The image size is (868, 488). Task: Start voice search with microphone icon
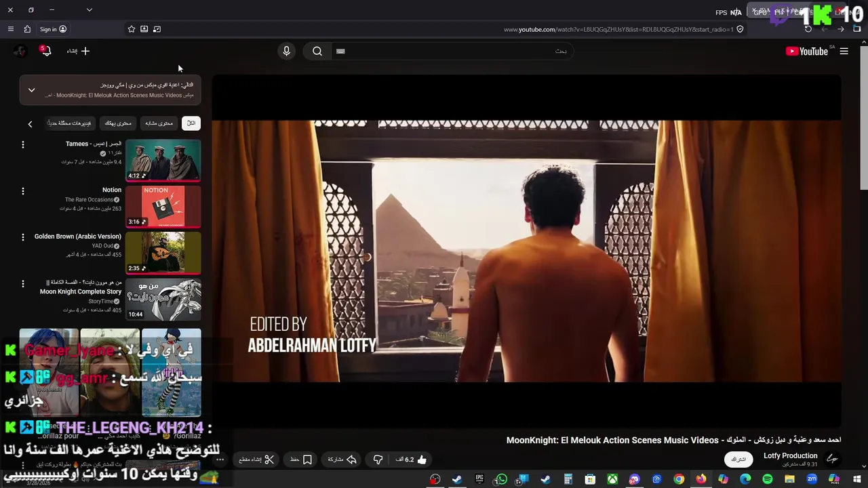click(x=286, y=51)
